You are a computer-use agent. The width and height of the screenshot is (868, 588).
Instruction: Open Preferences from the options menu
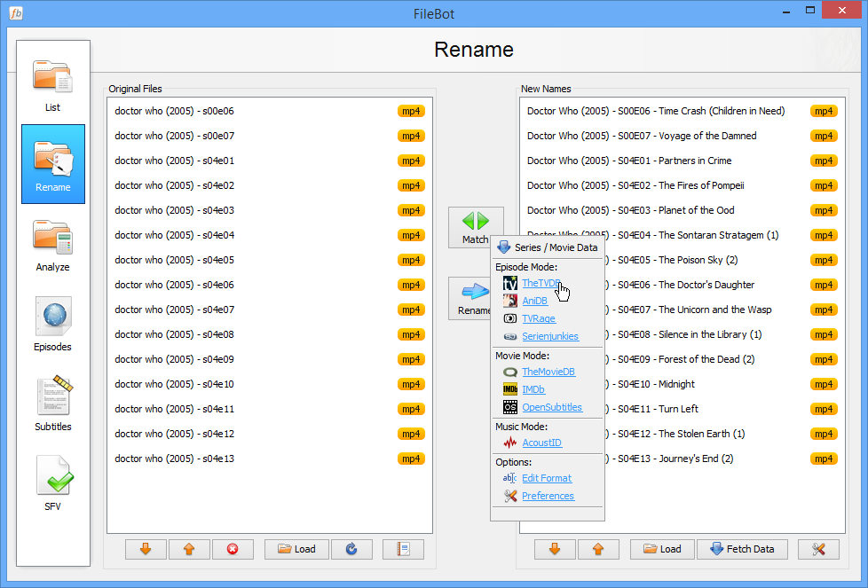pos(548,496)
